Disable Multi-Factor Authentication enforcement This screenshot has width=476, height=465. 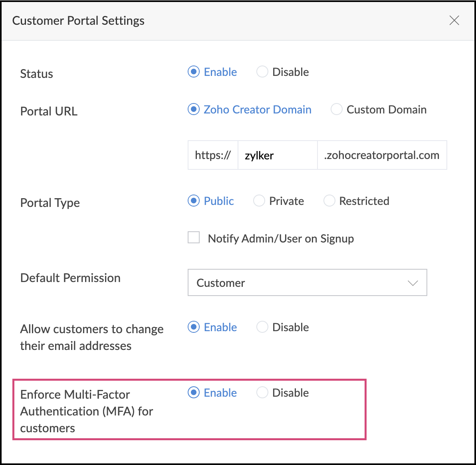(262, 393)
